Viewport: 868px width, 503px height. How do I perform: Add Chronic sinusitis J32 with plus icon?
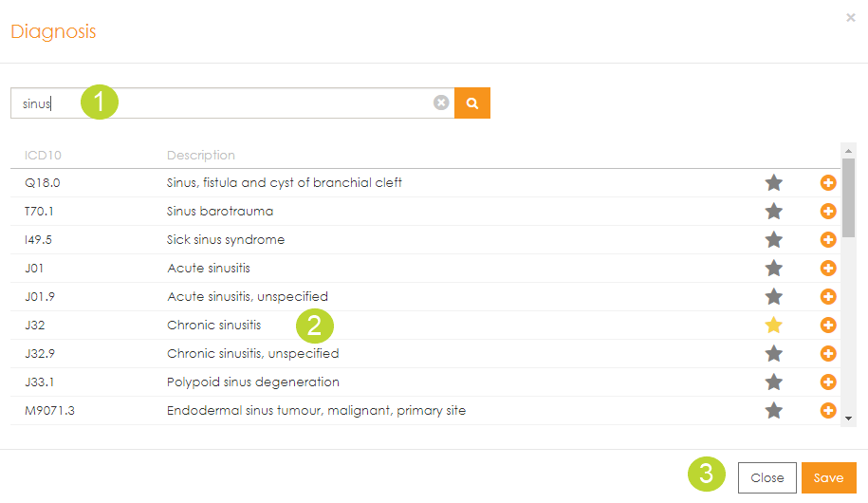click(827, 326)
